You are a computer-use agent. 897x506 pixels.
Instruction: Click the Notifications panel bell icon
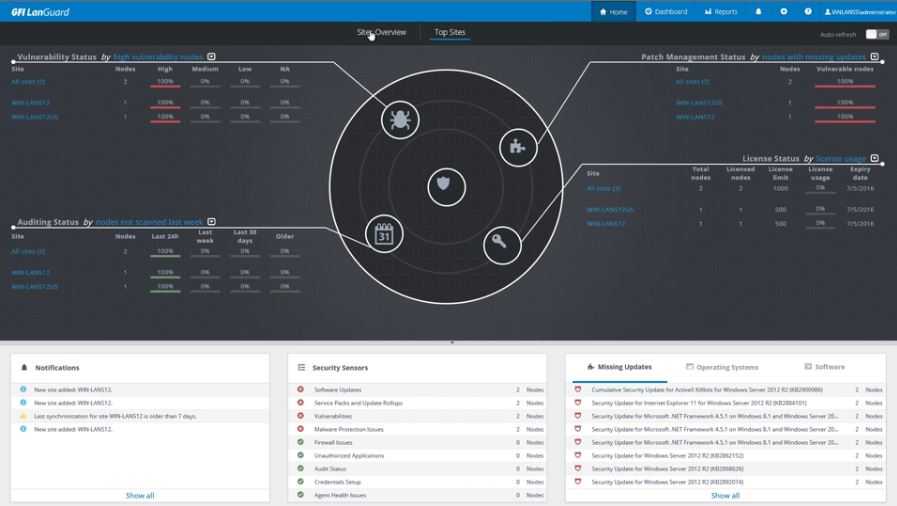(24, 368)
